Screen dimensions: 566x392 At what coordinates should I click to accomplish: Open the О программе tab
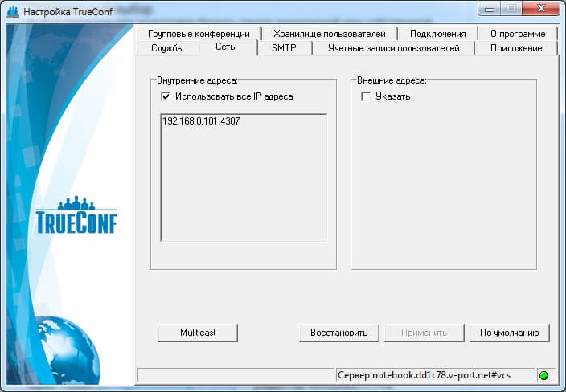pyautogui.click(x=518, y=34)
